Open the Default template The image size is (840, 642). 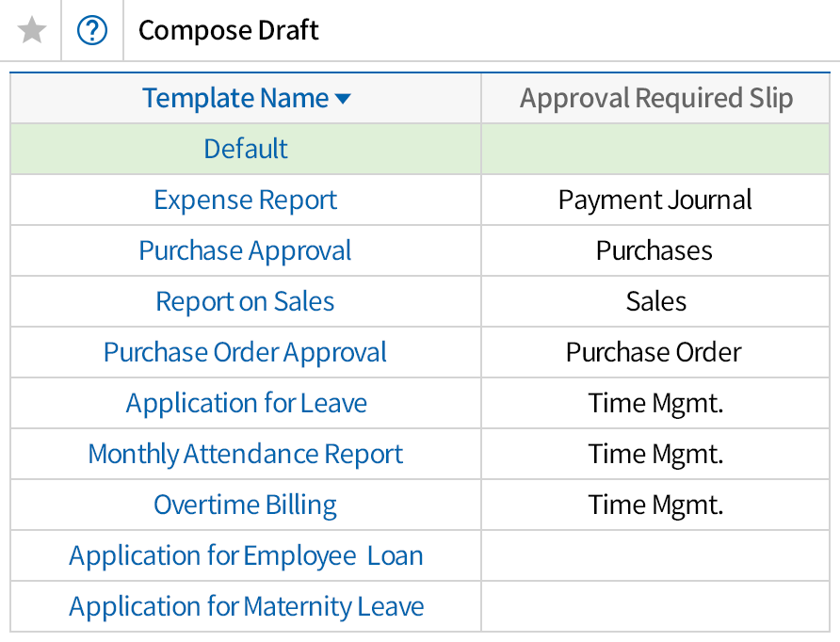[246, 149]
